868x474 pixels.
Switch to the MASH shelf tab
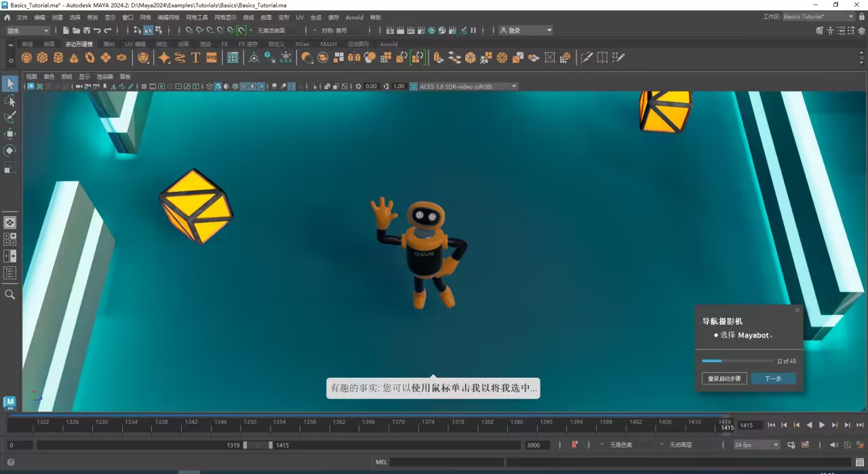click(328, 44)
